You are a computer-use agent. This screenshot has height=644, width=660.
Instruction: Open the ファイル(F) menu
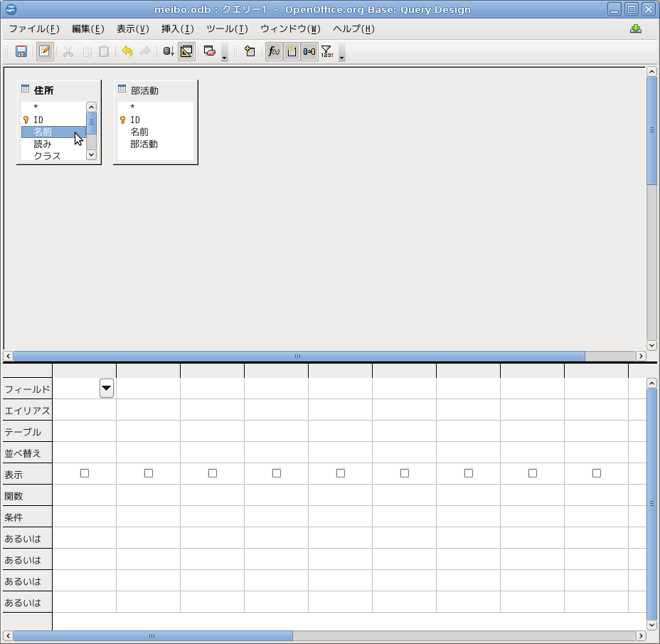[x=33, y=29]
